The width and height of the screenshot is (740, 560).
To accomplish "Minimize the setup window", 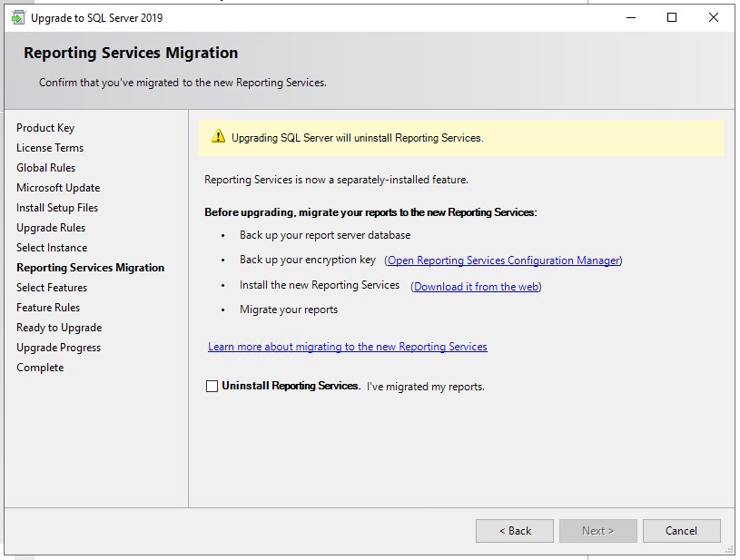I will [x=631, y=18].
